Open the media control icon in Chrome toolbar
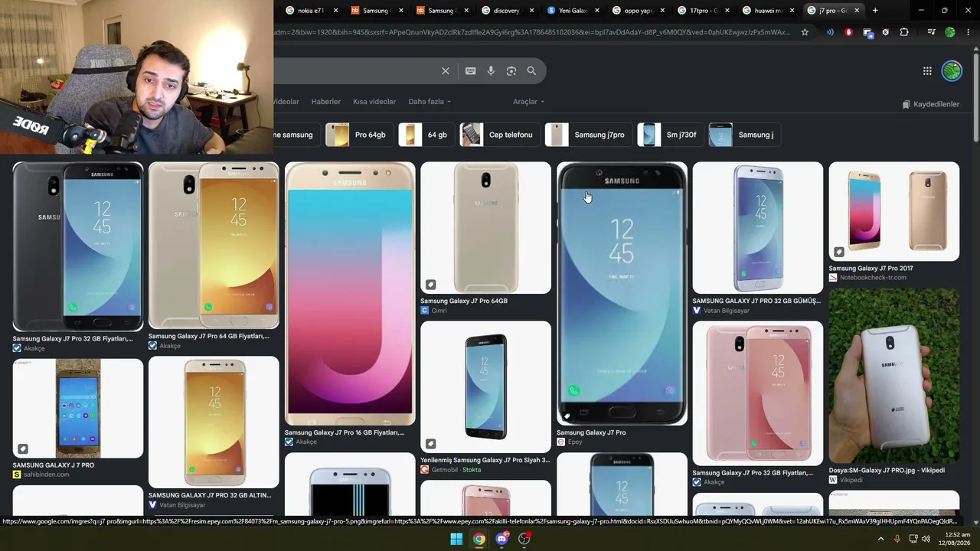980x551 pixels. (x=931, y=32)
